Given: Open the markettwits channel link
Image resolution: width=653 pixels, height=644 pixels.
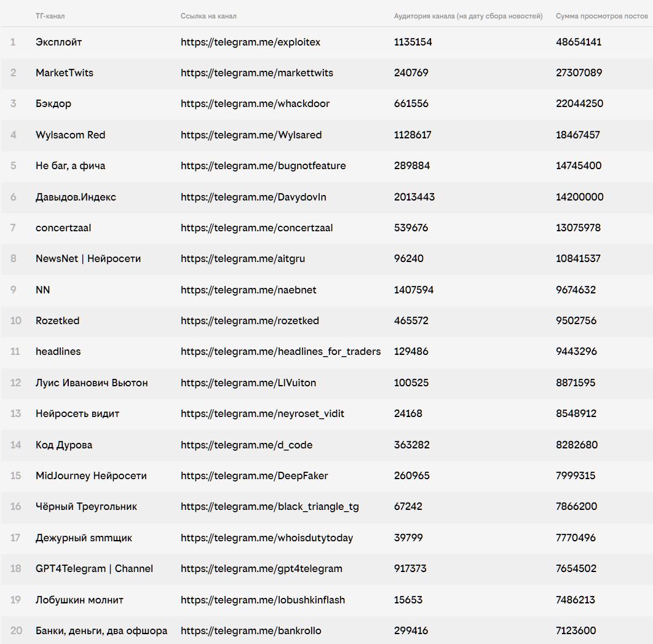Looking at the screenshot, I should [256, 73].
